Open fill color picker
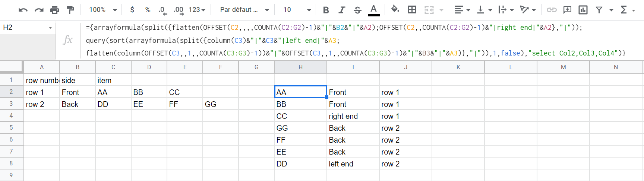The width and height of the screenshot is (644, 181). click(x=395, y=10)
